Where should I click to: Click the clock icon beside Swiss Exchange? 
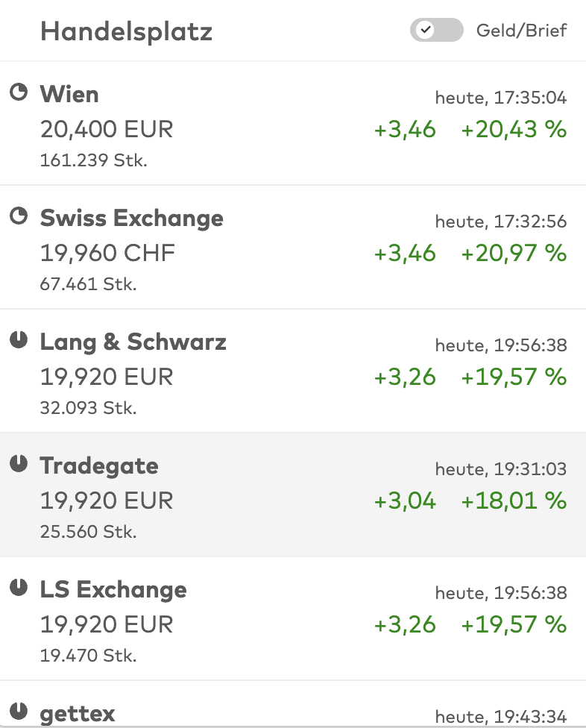(19, 216)
